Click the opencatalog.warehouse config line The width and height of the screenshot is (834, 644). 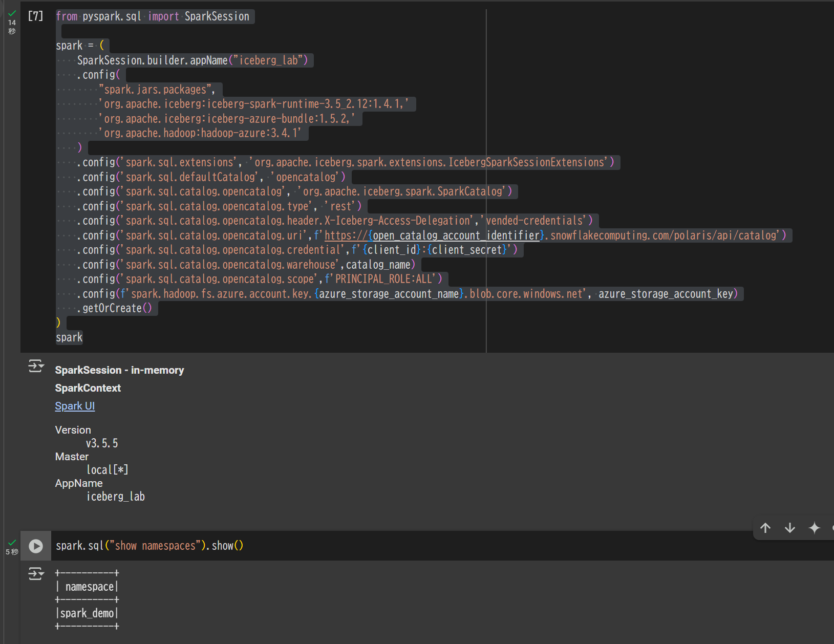click(246, 265)
